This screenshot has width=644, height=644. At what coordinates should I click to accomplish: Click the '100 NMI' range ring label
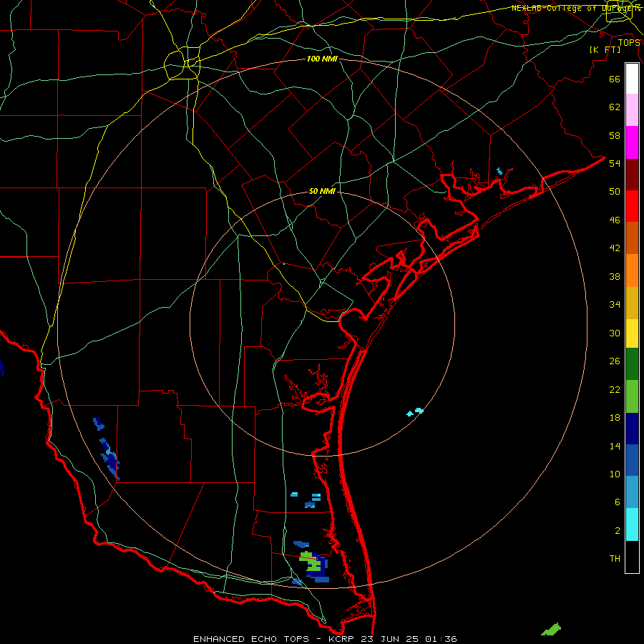click(x=322, y=59)
